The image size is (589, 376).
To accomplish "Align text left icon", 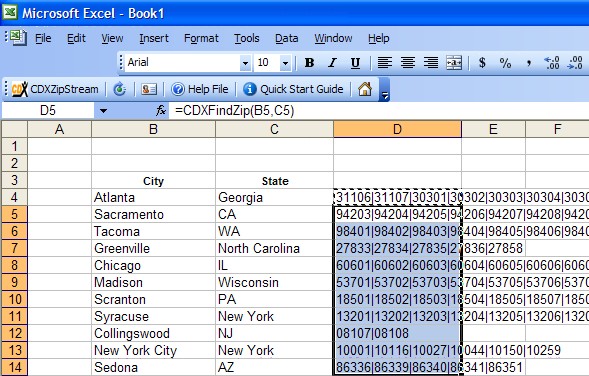I will click(x=385, y=63).
